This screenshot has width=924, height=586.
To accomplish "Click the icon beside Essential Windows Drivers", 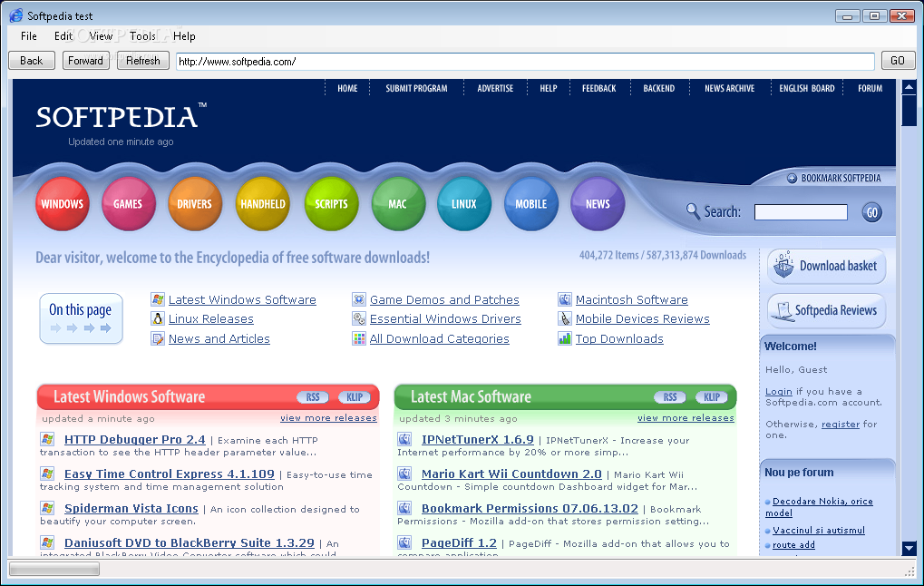I will (359, 319).
